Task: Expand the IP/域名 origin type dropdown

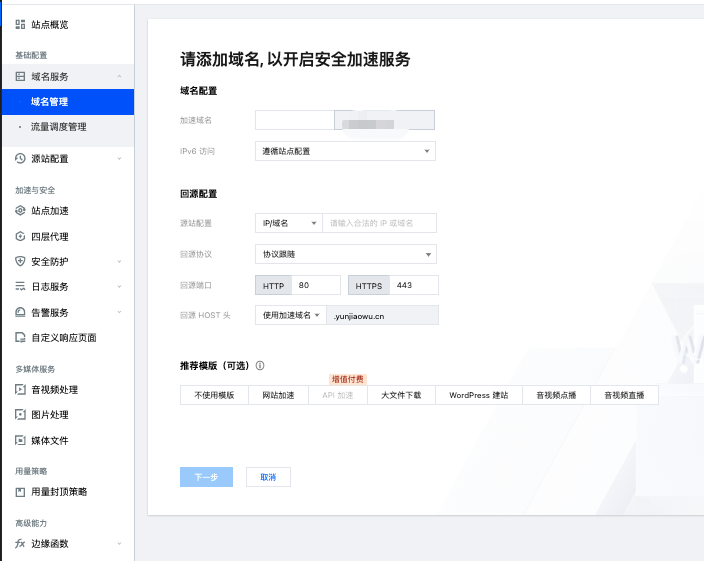Action: (288, 223)
